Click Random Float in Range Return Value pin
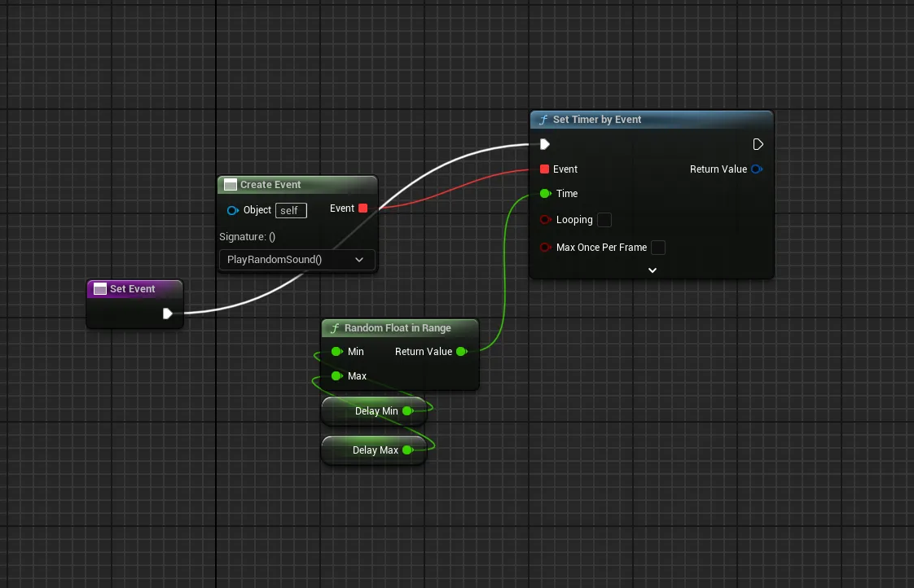914x588 pixels. click(x=461, y=352)
